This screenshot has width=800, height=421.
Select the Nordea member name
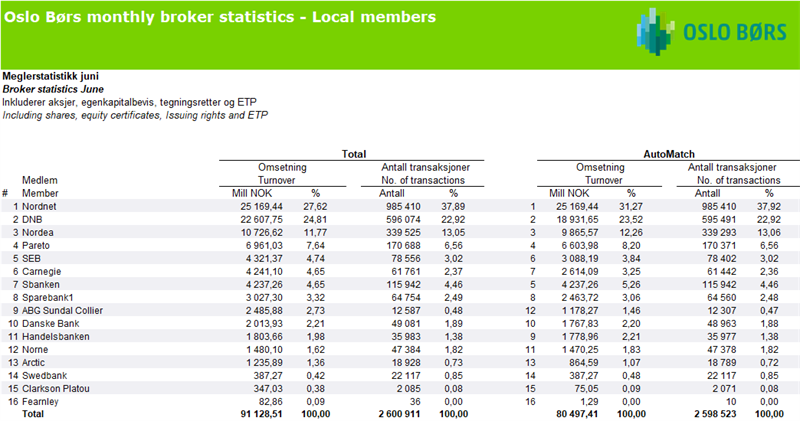[38, 231]
